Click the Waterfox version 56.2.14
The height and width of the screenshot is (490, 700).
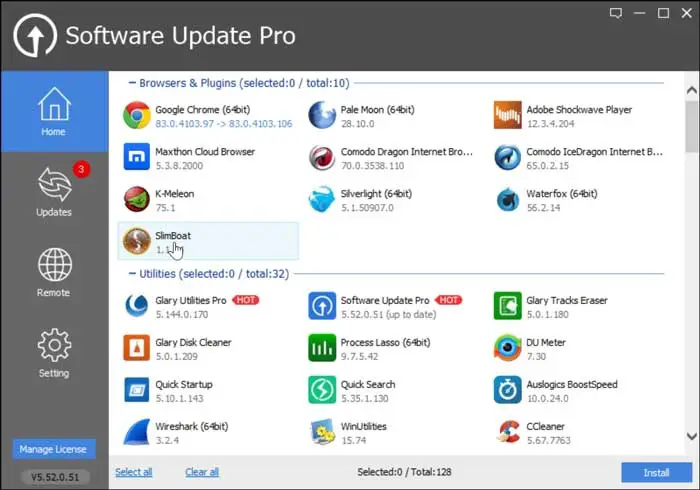coord(543,208)
